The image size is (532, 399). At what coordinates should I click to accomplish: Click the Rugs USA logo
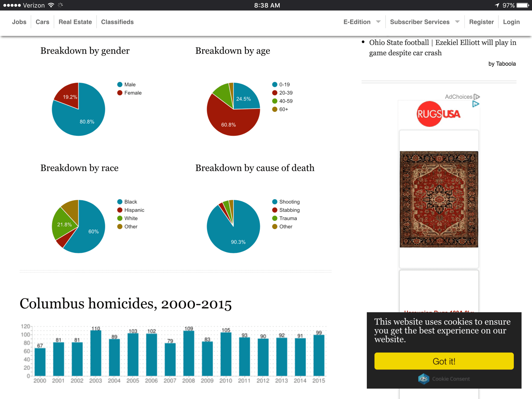pos(438,114)
